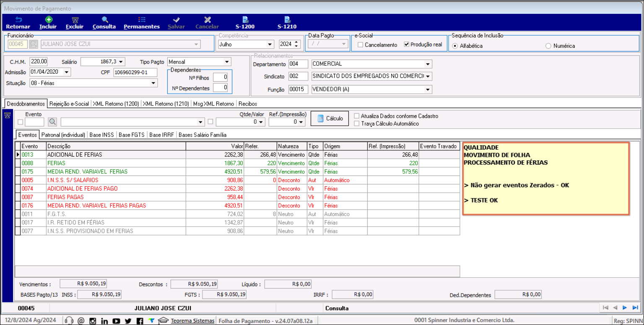Click the S-1200 document icon
Viewport: 644px width, 325px height.
245,19
